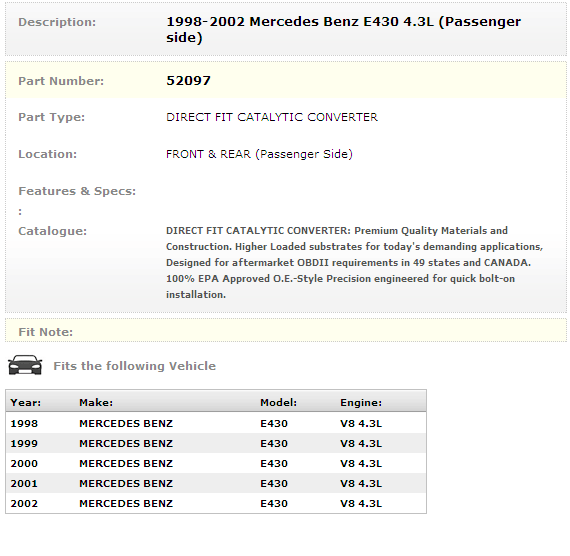Click DIRECT FIT CATALYTIC CONVERTER part type text

click(272, 117)
